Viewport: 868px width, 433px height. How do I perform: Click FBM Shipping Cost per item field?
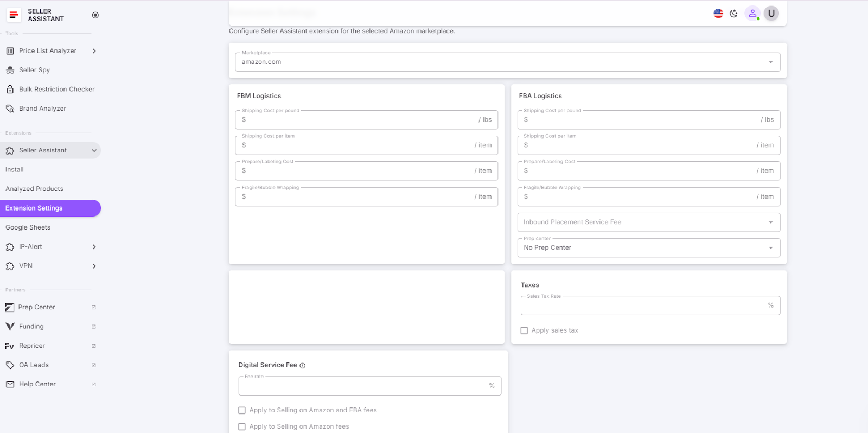pos(367,145)
